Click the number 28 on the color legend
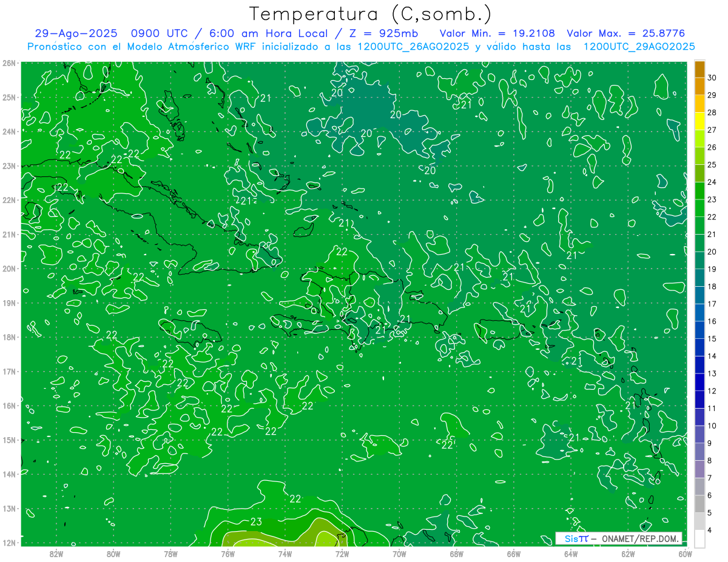This screenshot has height=562, width=728. tap(712, 113)
